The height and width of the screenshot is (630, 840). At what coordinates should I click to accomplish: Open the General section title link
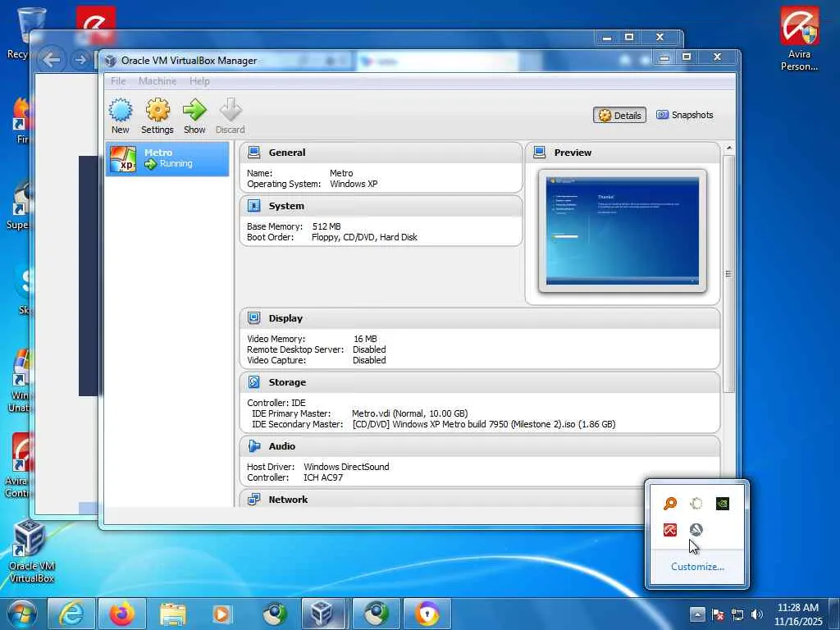(287, 153)
